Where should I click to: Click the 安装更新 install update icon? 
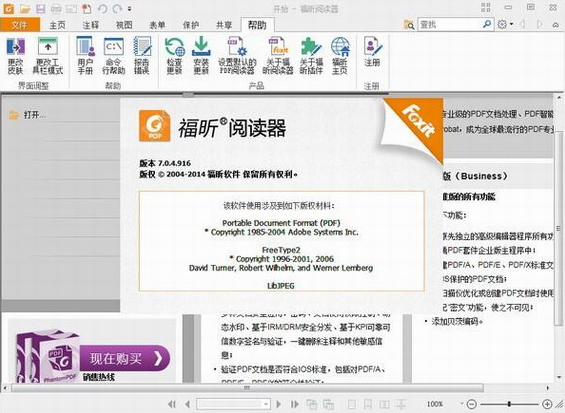coord(201,55)
